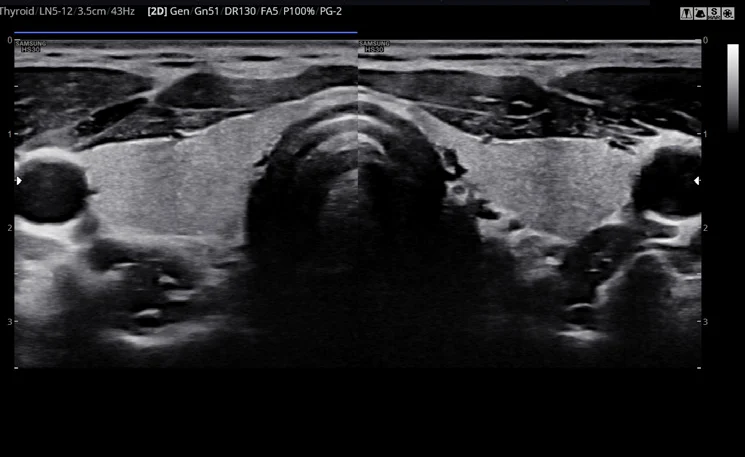Click the blue active-pane indicator bar
This screenshot has width=745, height=457.
[x=186, y=32]
